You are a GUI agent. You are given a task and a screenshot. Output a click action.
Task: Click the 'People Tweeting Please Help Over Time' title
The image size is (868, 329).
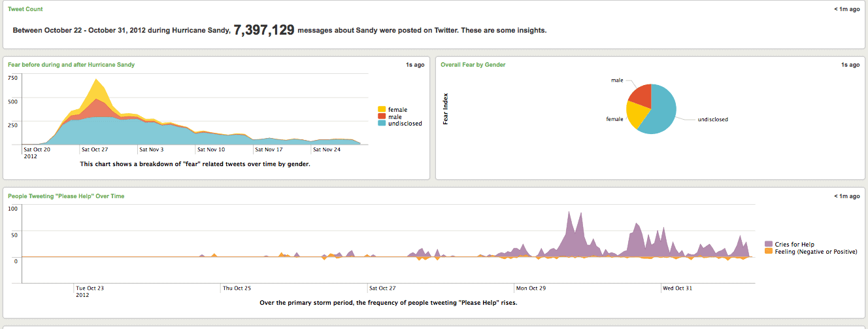pyautogui.click(x=66, y=196)
